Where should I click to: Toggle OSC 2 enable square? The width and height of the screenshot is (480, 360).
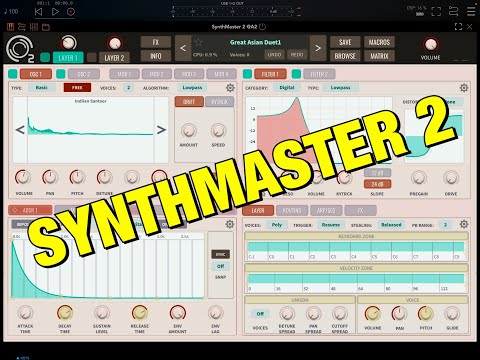click(x=61, y=74)
